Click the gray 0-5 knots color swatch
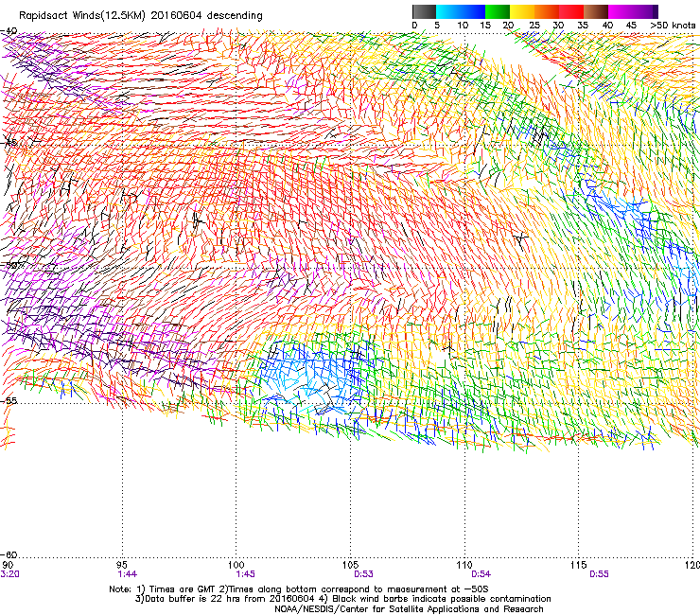Image resolution: width=700 pixels, height=615 pixels. tap(424, 11)
